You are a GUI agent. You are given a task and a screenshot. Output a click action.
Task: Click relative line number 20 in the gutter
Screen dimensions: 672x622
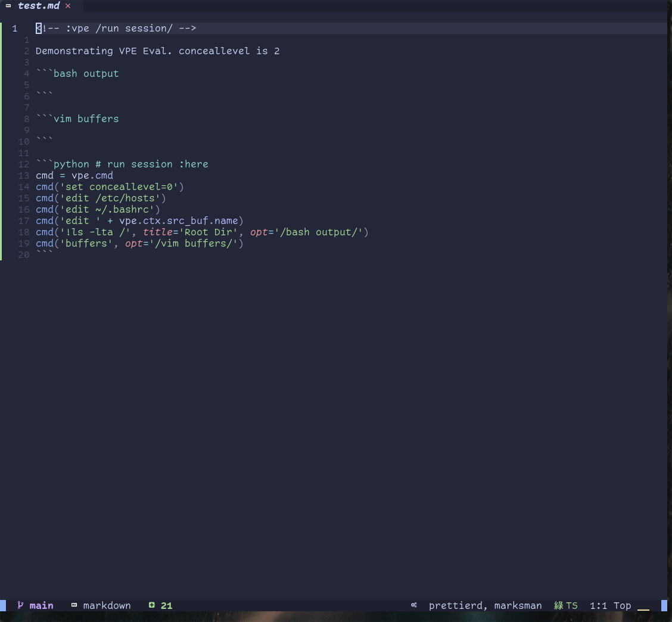click(24, 254)
